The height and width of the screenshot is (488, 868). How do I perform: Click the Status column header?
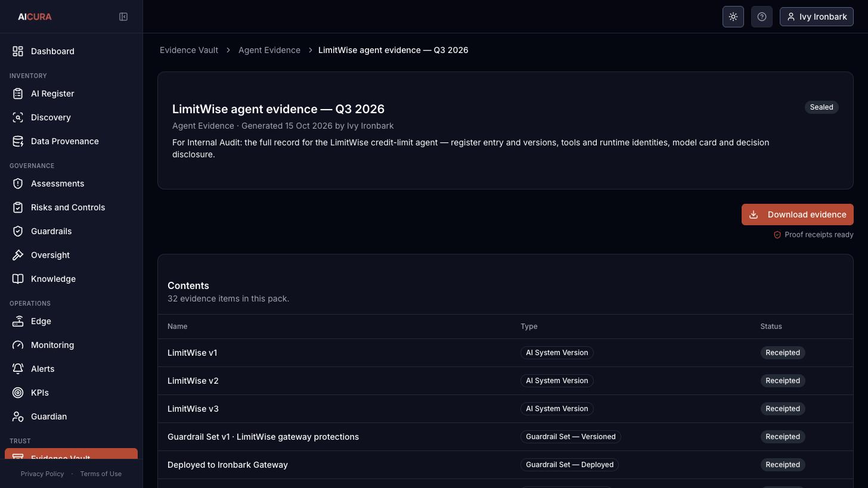coord(771,327)
